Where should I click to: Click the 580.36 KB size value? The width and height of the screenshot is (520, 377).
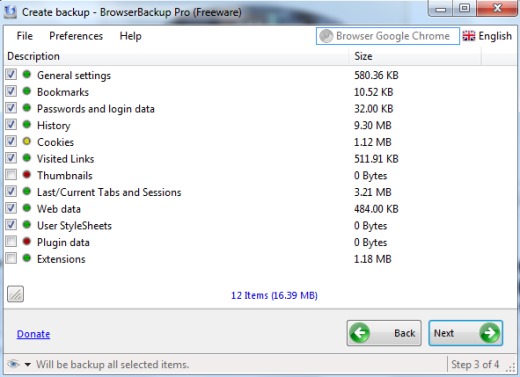tap(376, 75)
